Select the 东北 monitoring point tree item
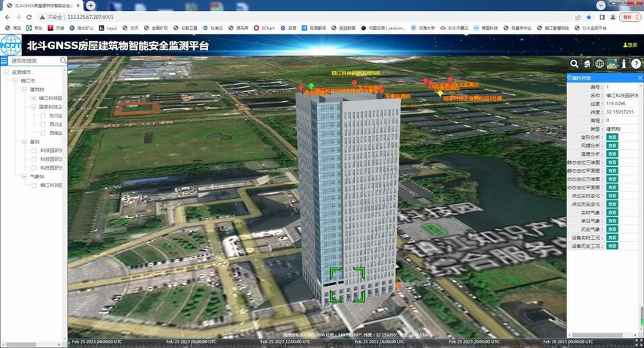This screenshot has width=644, height=348. (x=56, y=116)
